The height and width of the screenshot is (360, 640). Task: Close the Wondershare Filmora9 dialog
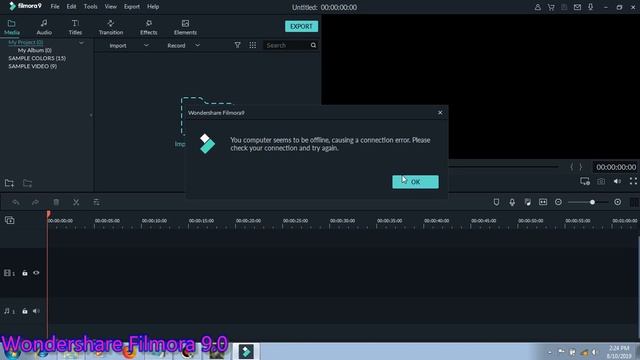440,113
